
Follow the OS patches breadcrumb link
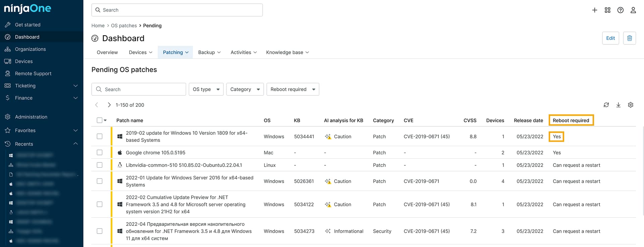(x=124, y=26)
